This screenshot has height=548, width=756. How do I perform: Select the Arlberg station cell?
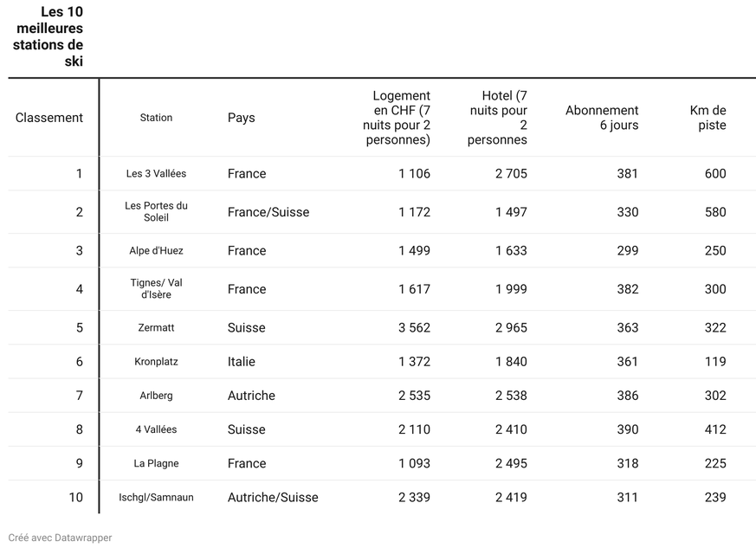point(156,396)
